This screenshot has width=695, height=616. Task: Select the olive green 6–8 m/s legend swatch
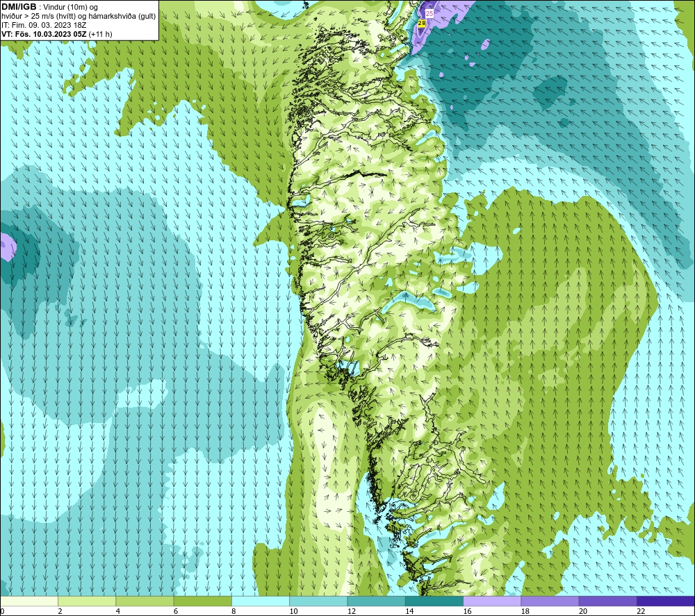(202, 601)
